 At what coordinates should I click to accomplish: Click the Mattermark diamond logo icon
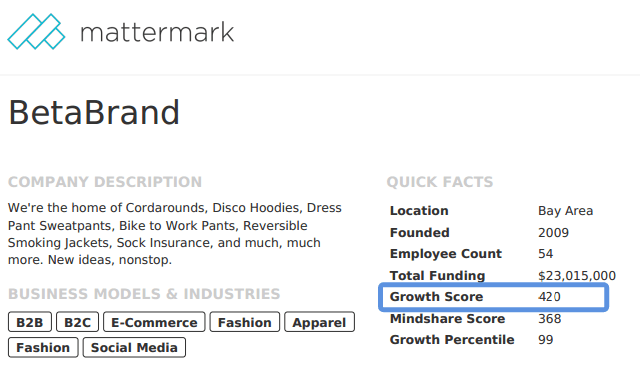36,31
